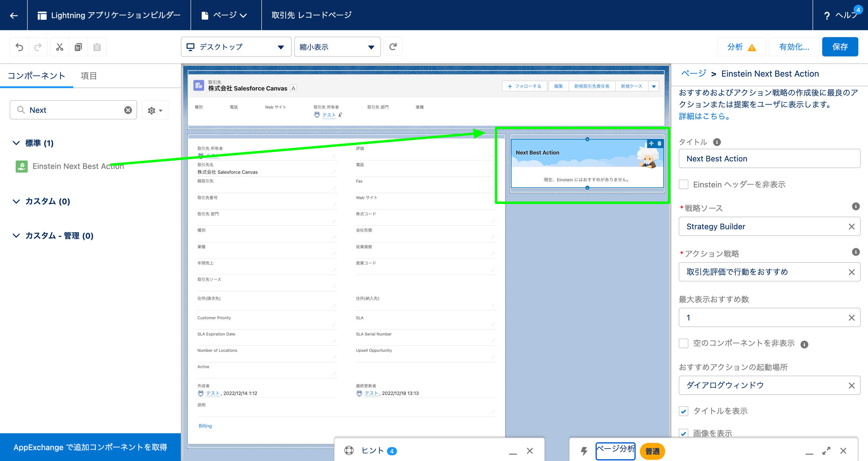Viewport: 868px width, 461px height.
Task: Show the アクション戦略 info tooltip
Action: (x=856, y=252)
